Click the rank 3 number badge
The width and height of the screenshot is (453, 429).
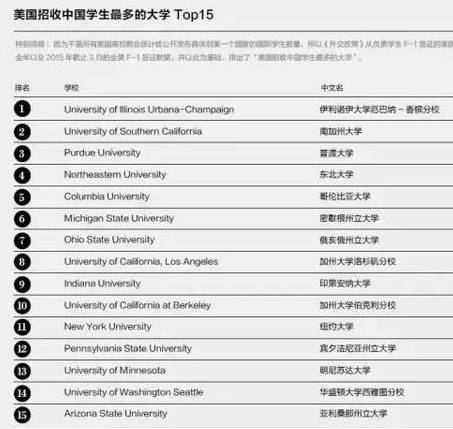click(x=22, y=153)
